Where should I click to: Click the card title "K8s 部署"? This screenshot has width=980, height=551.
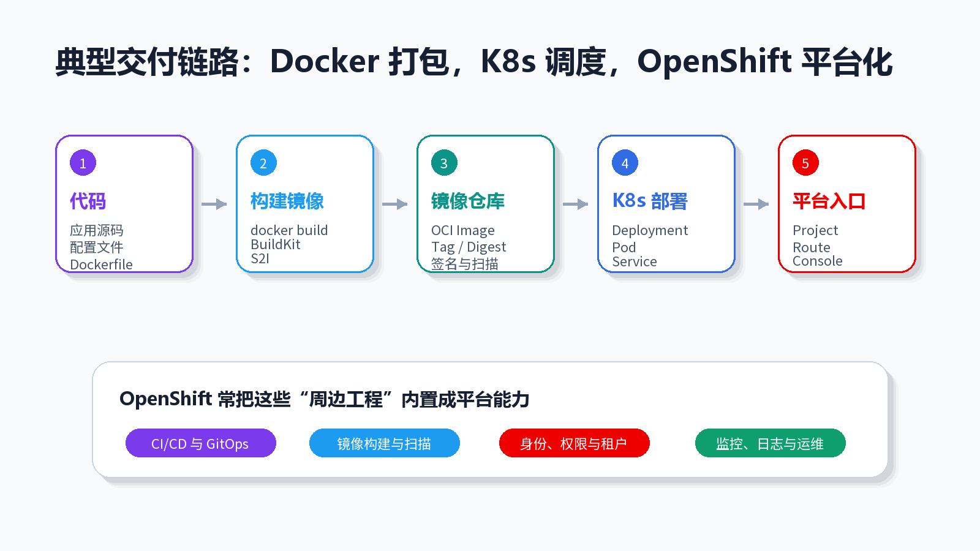[650, 201]
